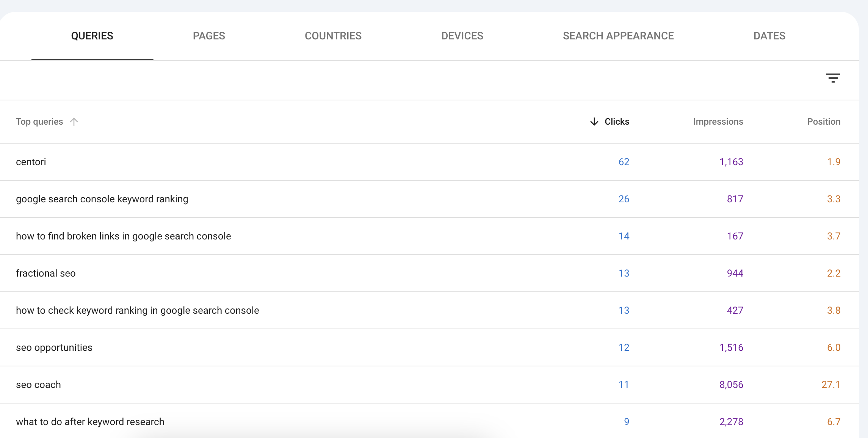Select the query 'centori'
This screenshot has height=438, width=868.
(31, 162)
